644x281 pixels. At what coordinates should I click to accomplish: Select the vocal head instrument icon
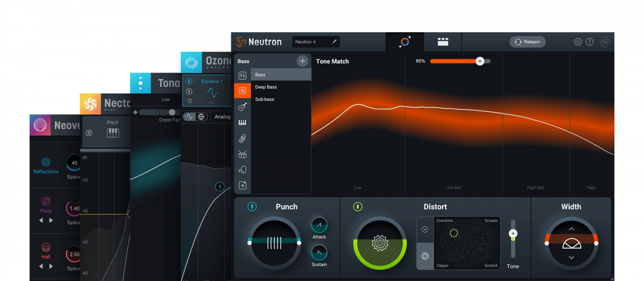point(243,170)
